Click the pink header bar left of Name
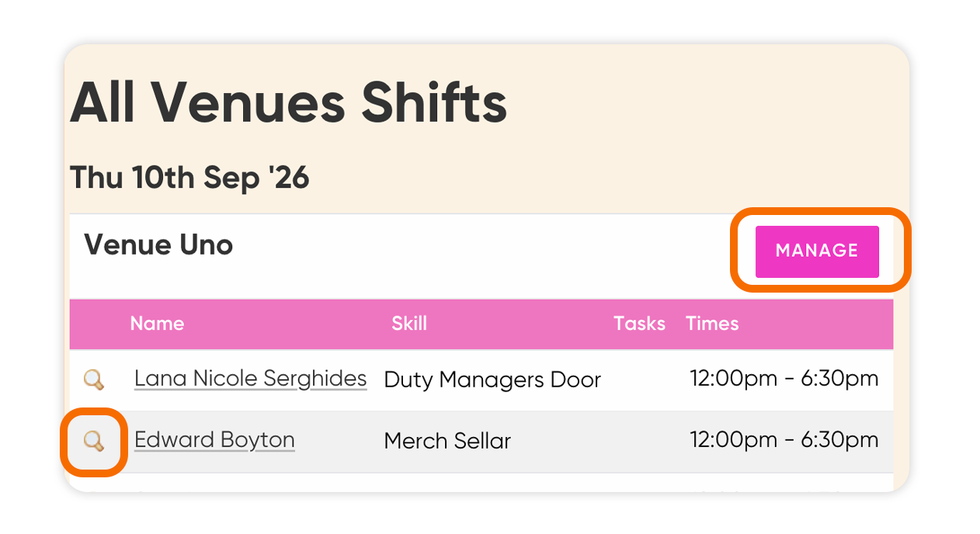The image size is (980, 534). (98, 324)
